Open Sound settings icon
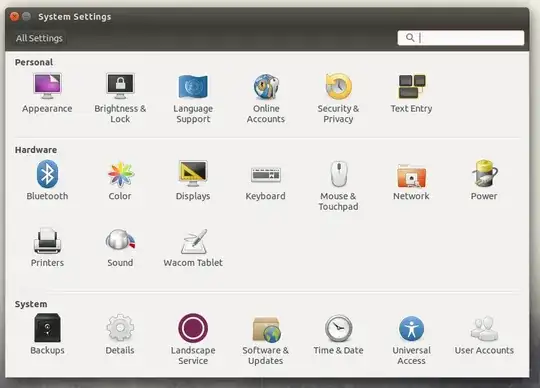 point(120,240)
